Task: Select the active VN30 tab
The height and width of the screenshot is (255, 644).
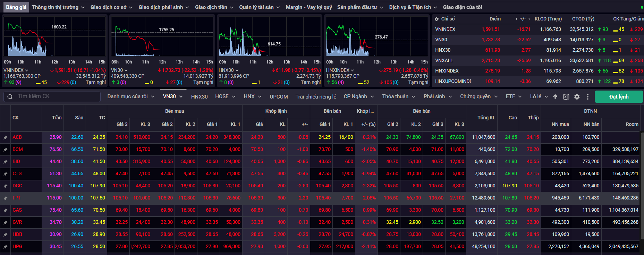Action: pos(173,96)
